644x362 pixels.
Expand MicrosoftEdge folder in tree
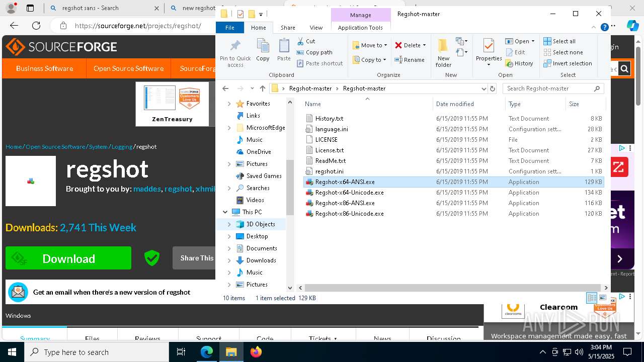coord(229,128)
